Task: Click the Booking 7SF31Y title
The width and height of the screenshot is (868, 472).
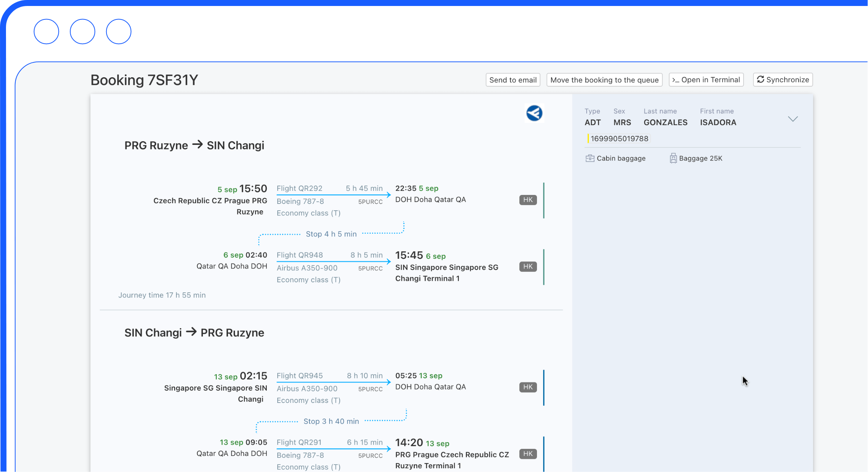Action: 144,80
